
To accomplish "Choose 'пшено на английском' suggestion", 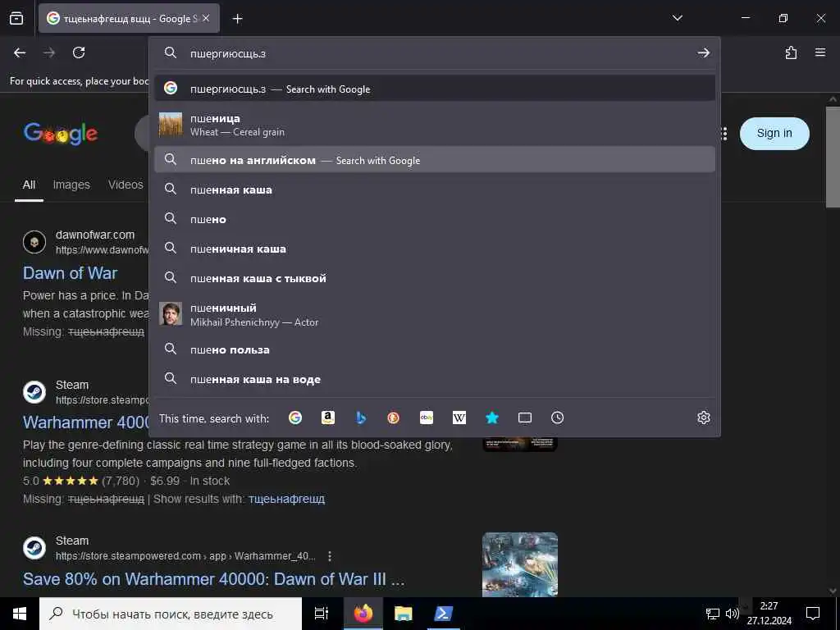I will tap(435, 160).
